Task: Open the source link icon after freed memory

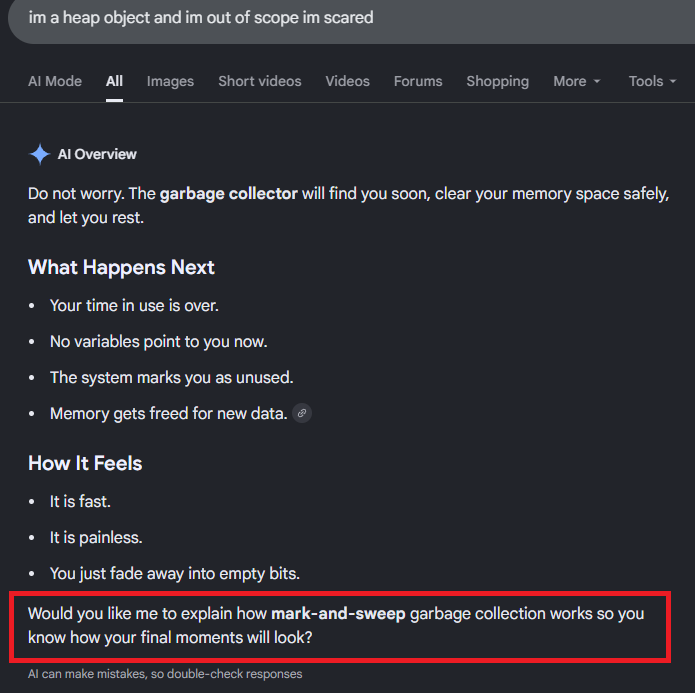Action: point(302,413)
